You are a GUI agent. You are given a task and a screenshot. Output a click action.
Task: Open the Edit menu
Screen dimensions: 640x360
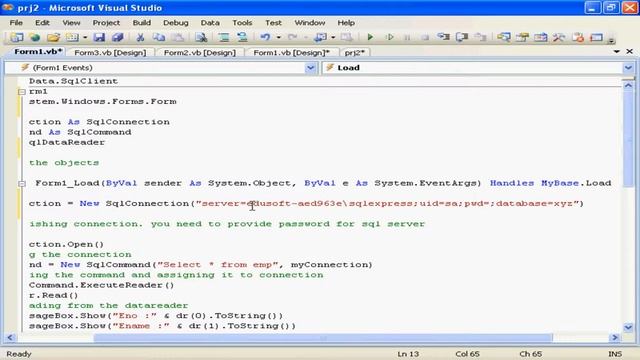point(42,23)
